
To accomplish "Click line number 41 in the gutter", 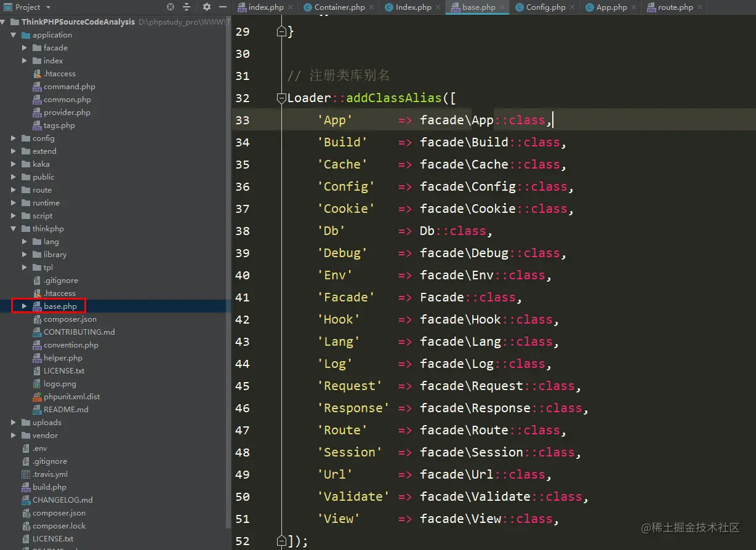I will tap(243, 297).
